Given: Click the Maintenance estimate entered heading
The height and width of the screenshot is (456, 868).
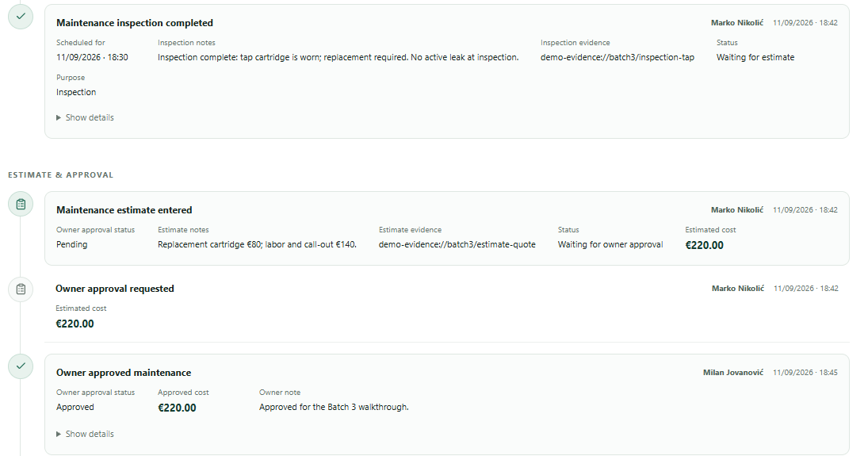Looking at the screenshot, I should pos(124,210).
